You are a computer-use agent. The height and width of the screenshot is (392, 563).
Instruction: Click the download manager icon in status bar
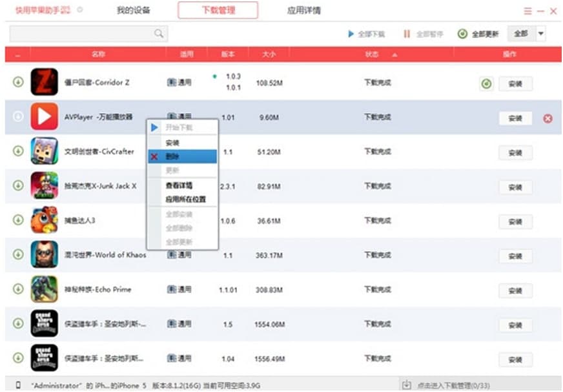[x=406, y=385]
